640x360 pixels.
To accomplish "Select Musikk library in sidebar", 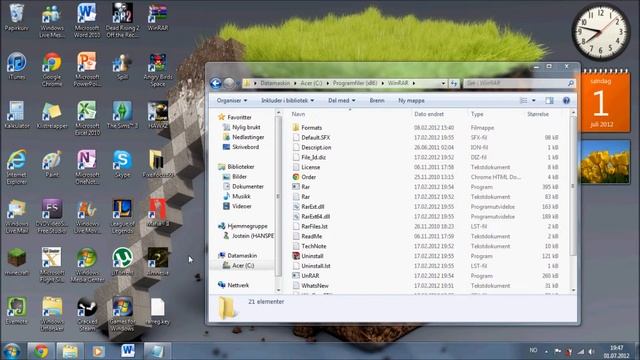I will [x=237, y=196].
